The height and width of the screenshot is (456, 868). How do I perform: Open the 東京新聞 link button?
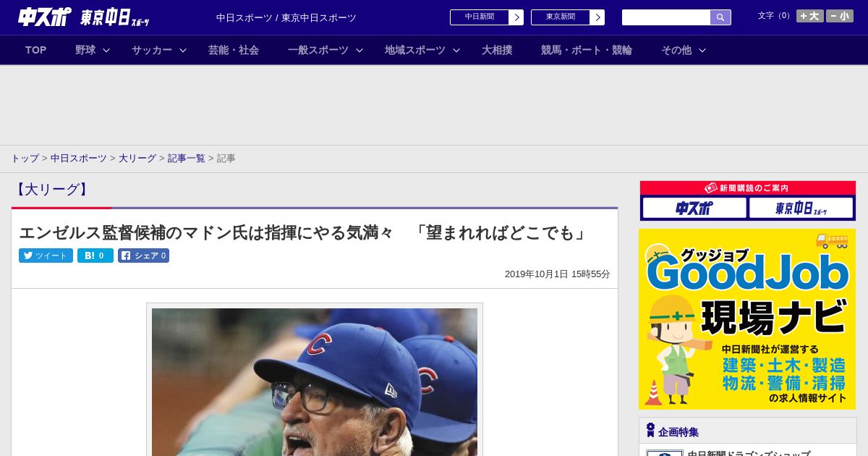coord(561,17)
